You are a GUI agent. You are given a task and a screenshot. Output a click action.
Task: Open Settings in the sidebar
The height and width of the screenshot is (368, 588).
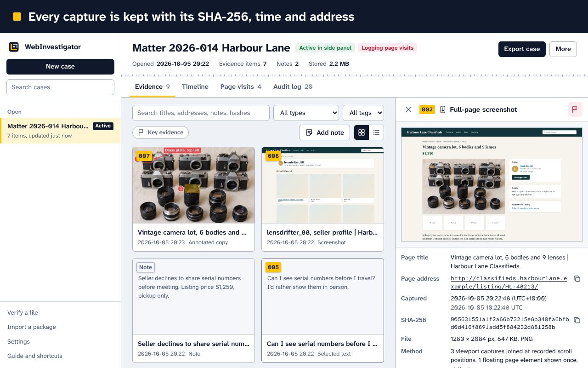click(18, 342)
